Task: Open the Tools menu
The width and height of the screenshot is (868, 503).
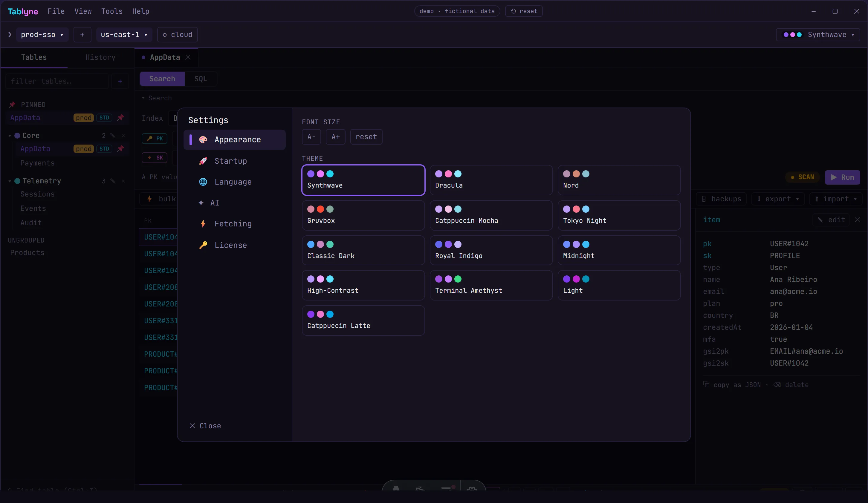Action: tap(112, 11)
